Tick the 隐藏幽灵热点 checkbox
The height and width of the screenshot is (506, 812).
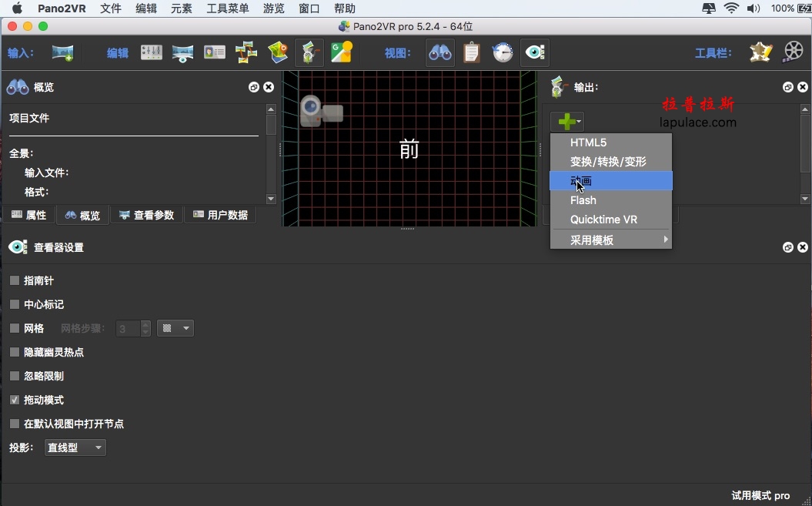[x=15, y=352]
